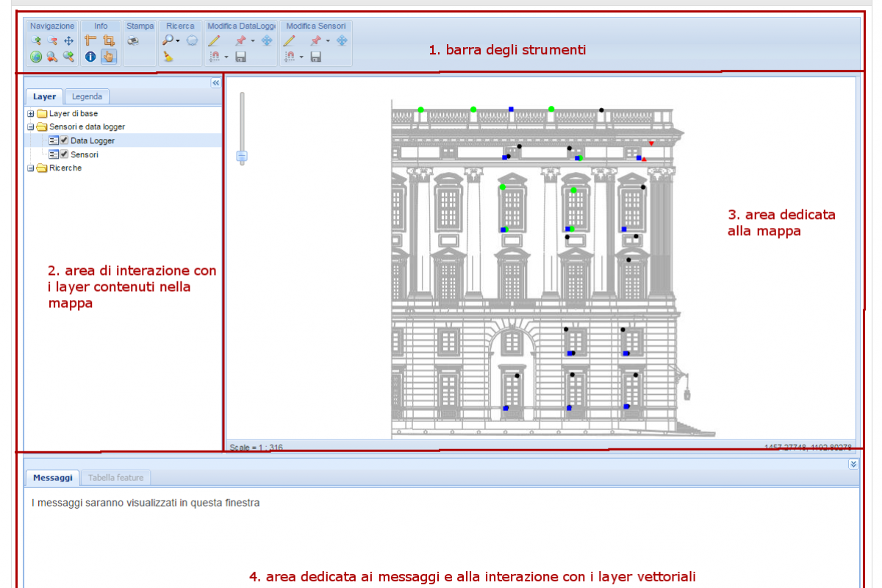Select the measure area tool in Info

(109, 41)
